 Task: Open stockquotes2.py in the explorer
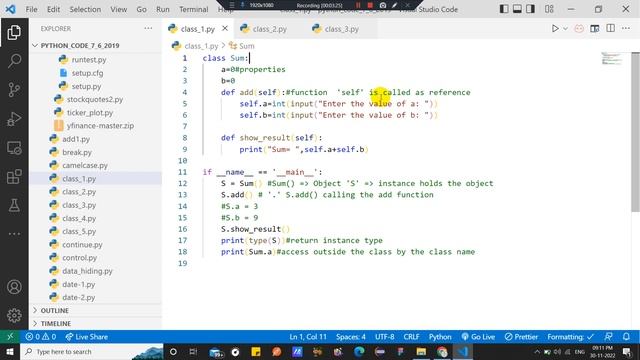(95, 99)
